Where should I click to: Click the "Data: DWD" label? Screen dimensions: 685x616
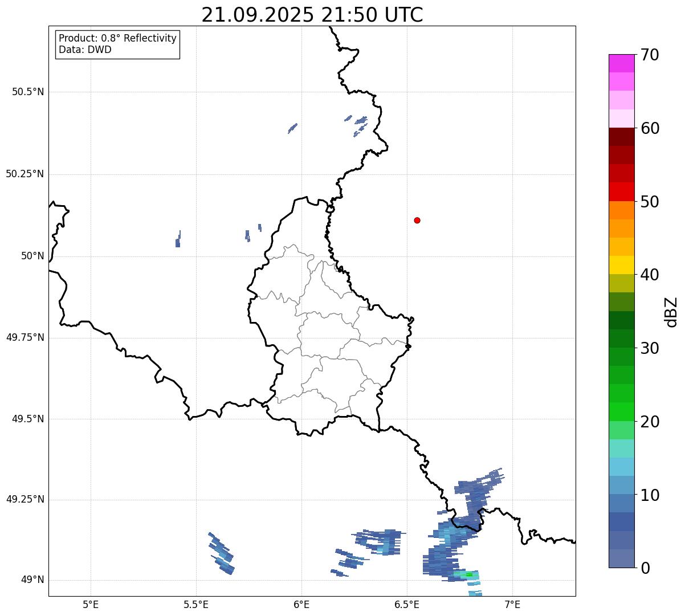point(85,50)
